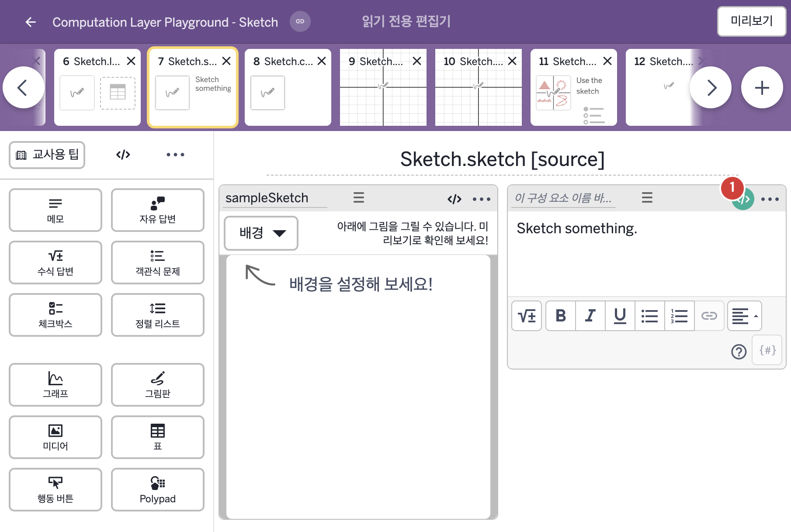This screenshot has height=532, width=791.
Task: Add a Polypad component
Action: click(158, 490)
